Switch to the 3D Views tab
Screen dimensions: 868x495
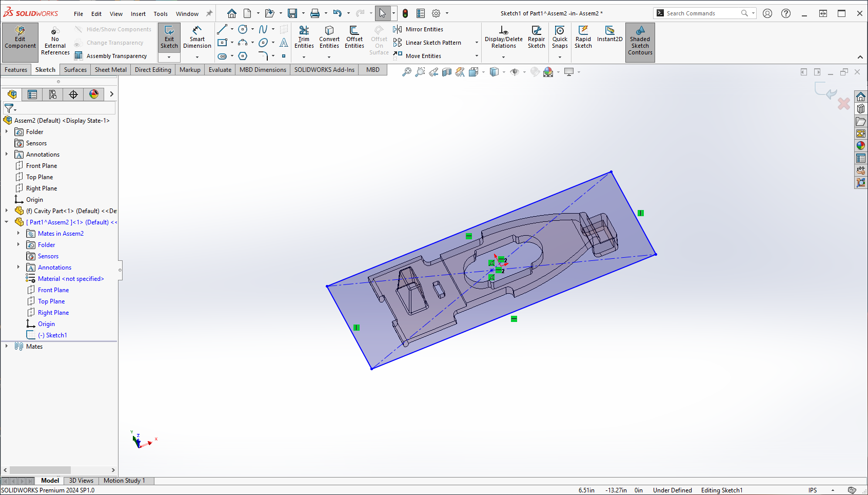pyautogui.click(x=81, y=481)
